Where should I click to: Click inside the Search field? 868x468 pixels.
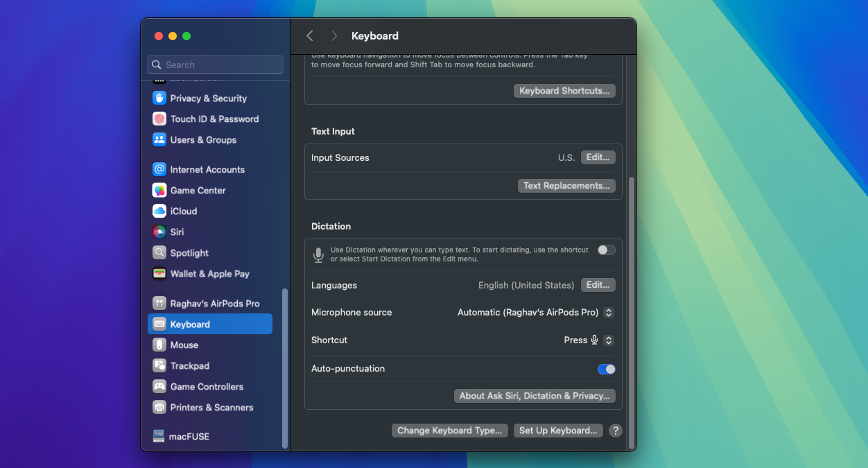click(x=215, y=64)
